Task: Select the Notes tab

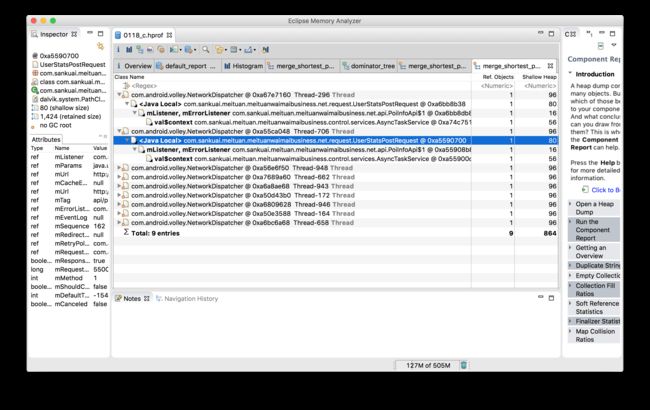Action: pyautogui.click(x=132, y=298)
